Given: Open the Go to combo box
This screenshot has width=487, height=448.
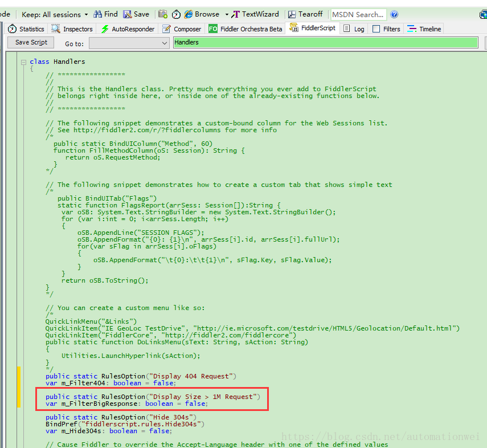Looking at the screenshot, I should [x=129, y=43].
